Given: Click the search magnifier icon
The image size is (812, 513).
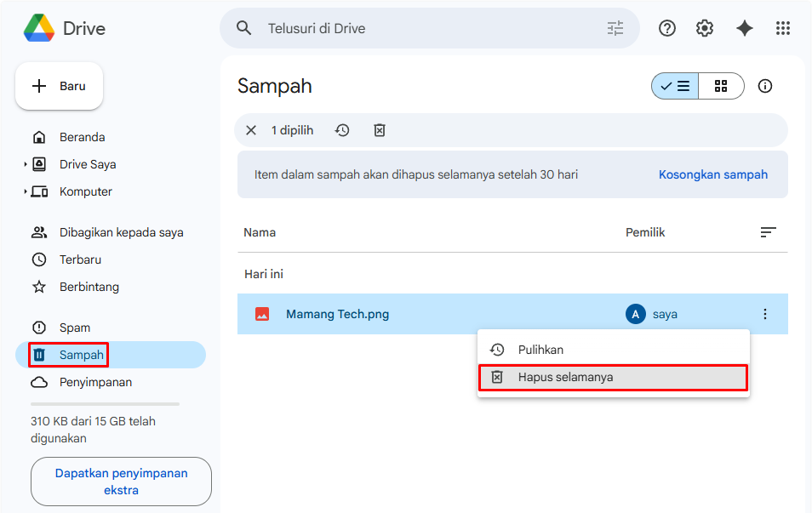Looking at the screenshot, I should (x=244, y=28).
